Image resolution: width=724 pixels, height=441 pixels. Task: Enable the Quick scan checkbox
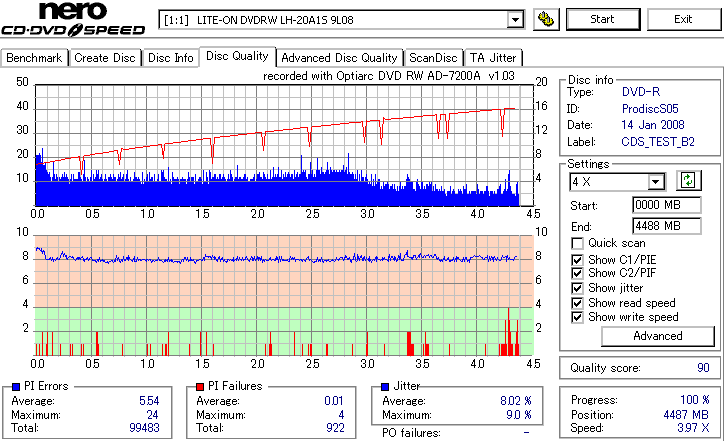(x=577, y=243)
